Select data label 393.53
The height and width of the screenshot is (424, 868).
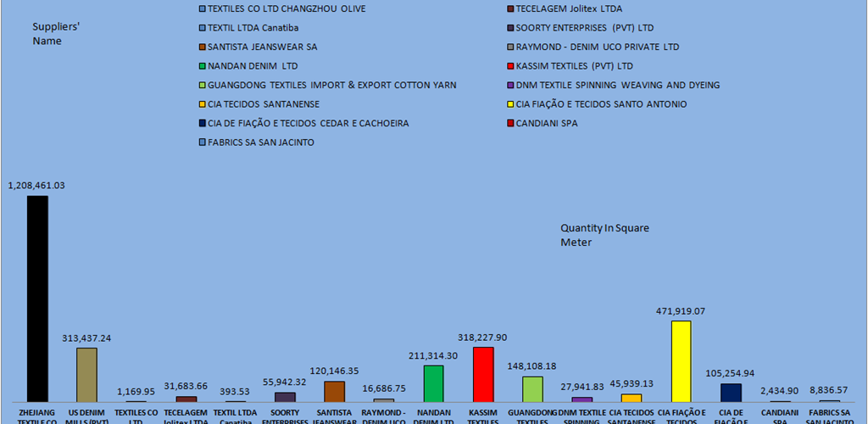pos(236,391)
